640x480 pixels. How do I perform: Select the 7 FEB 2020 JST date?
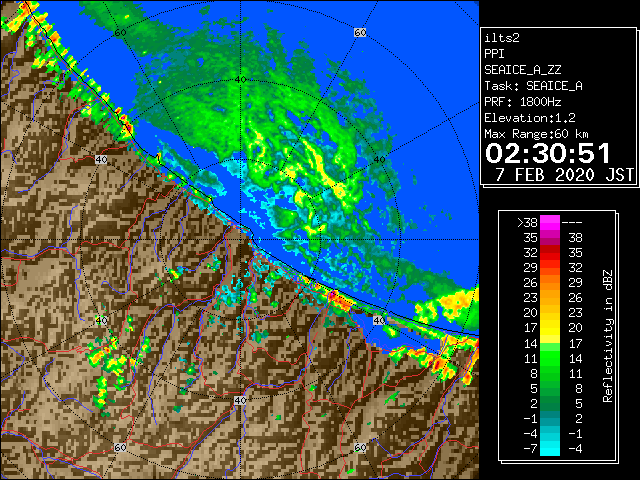click(564, 175)
